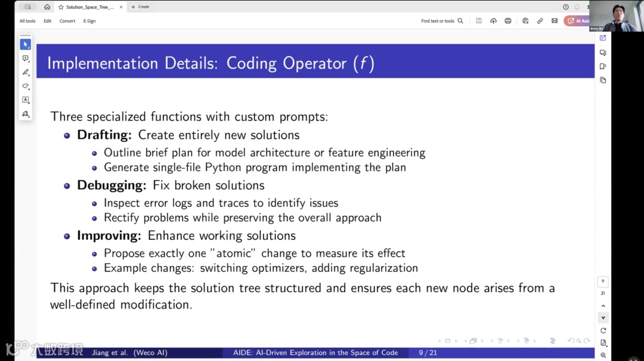View notifications bell
Screen dimensions: 644x361
coord(577,7)
